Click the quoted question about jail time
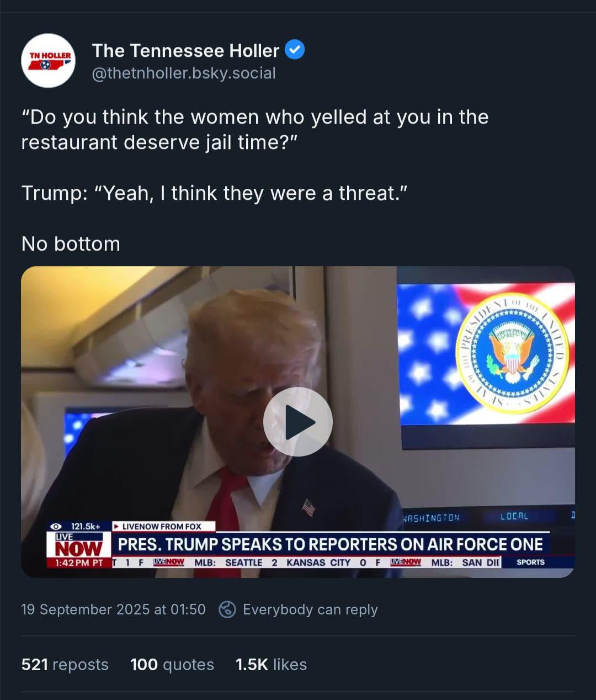The image size is (596, 700). click(x=255, y=130)
